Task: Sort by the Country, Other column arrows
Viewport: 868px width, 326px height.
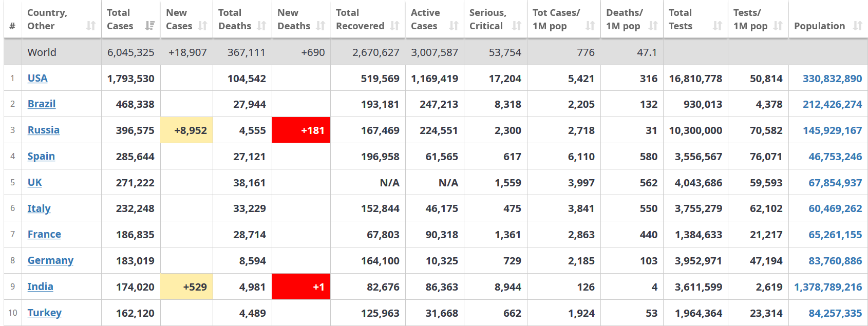Action: coord(91,26)
